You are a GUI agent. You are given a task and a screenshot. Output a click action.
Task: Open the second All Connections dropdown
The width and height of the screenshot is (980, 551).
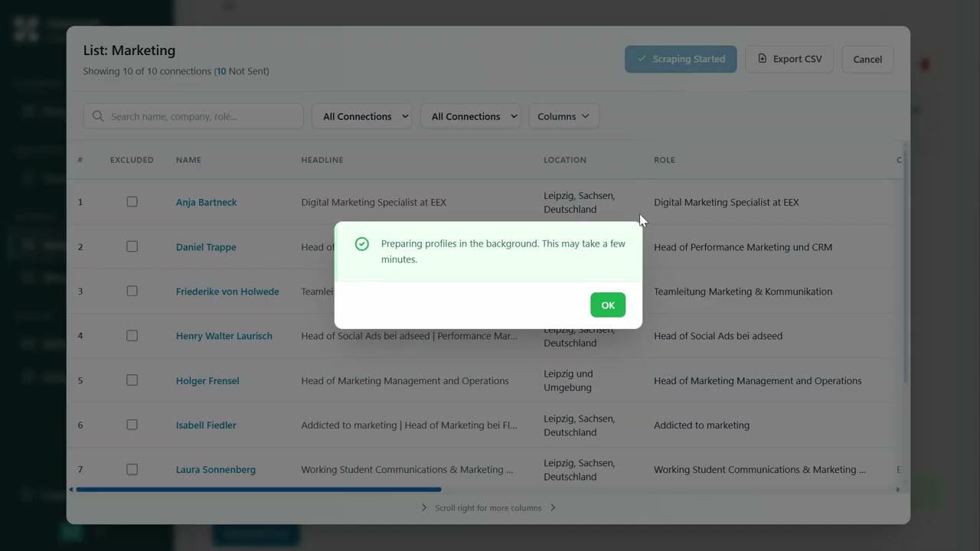pos(470,116)
